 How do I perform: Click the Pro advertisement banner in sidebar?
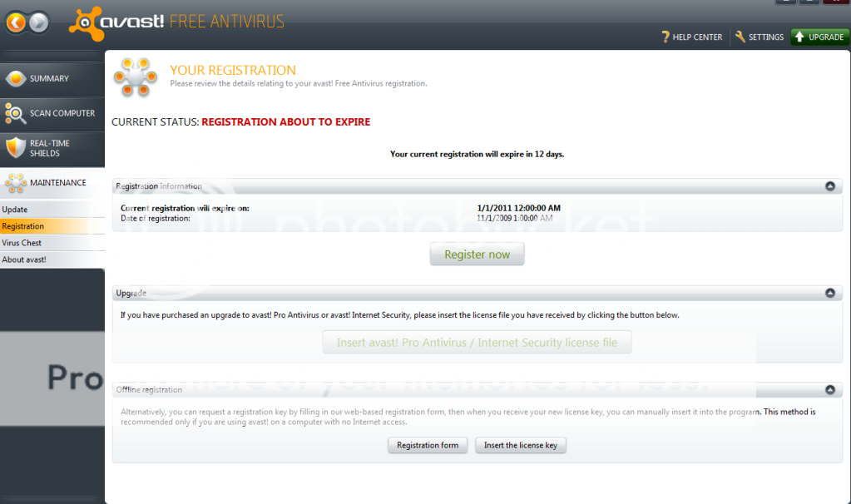tap(52, 378)
